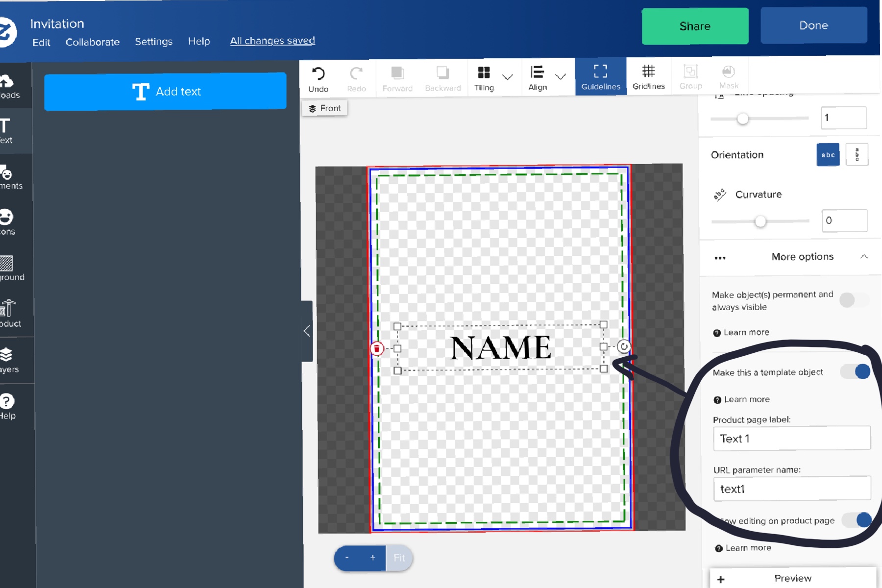
Task: Toggle the Guidelines tool
Action: coord(601,77)
